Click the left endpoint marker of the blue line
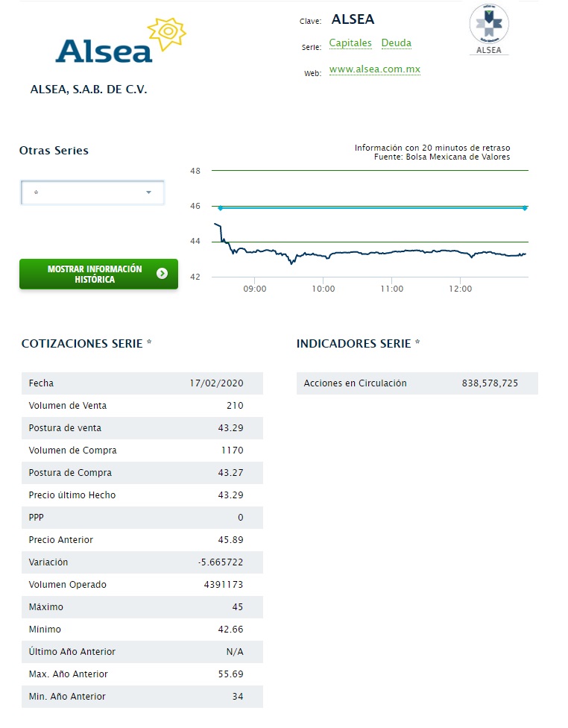This screenshot has width=568, height=728. 221,208
